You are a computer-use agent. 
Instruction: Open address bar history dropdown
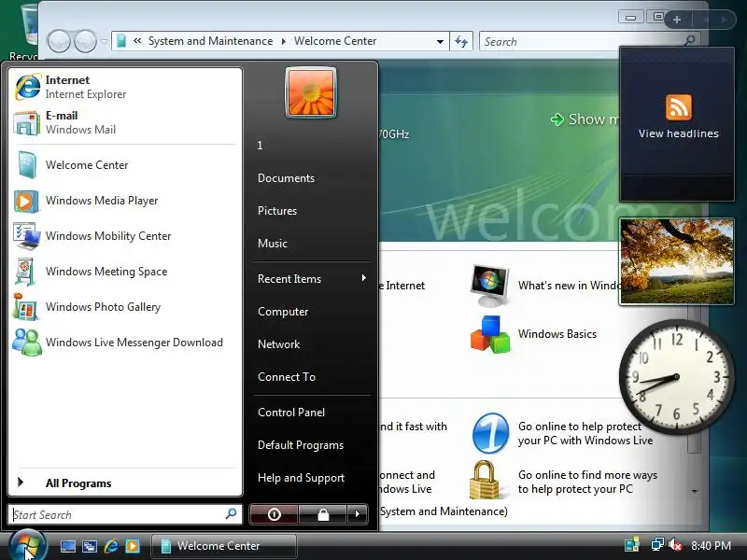(440, 41)
